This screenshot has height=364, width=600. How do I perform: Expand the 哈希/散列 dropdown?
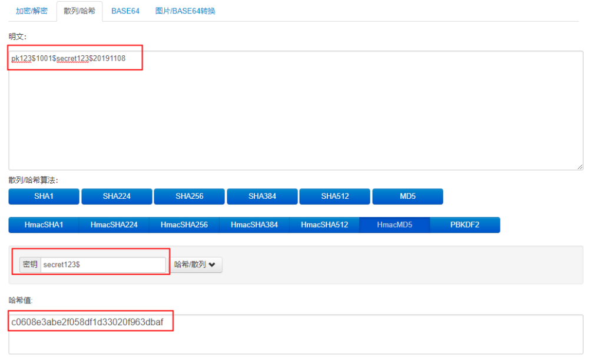[x=196, y=265]
